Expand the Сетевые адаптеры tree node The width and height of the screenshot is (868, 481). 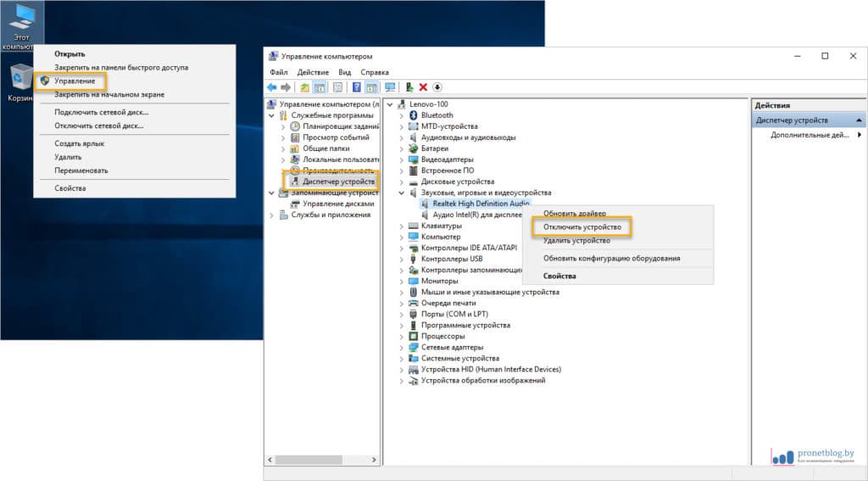(402, 347)
